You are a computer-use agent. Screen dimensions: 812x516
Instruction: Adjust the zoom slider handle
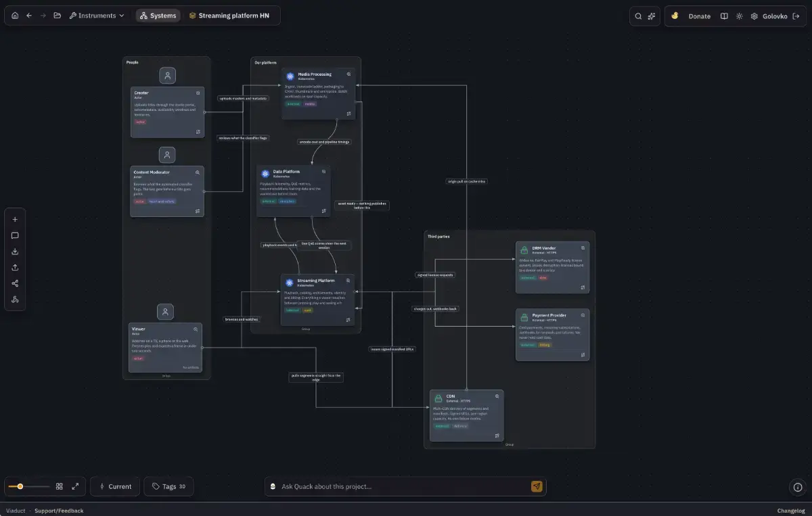20,486
